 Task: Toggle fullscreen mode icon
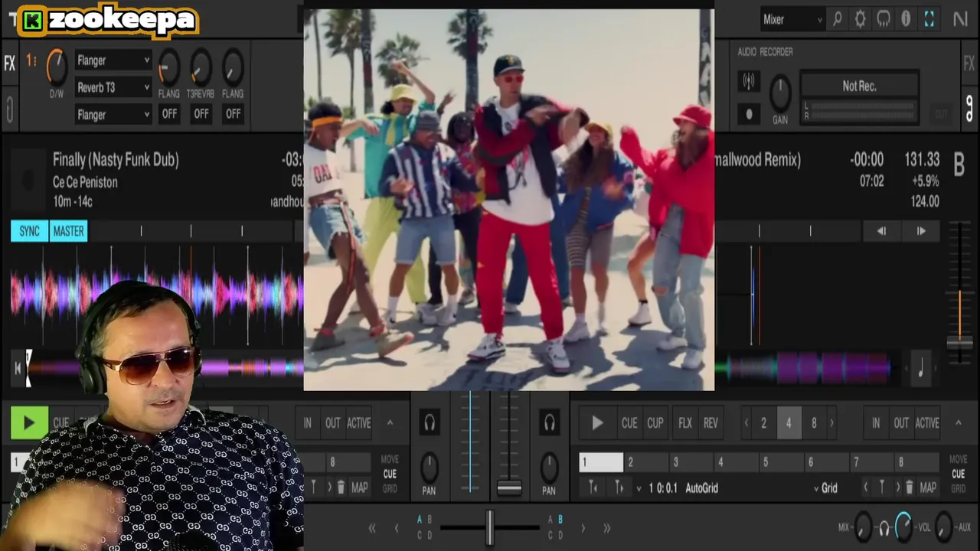coord(929,19)
